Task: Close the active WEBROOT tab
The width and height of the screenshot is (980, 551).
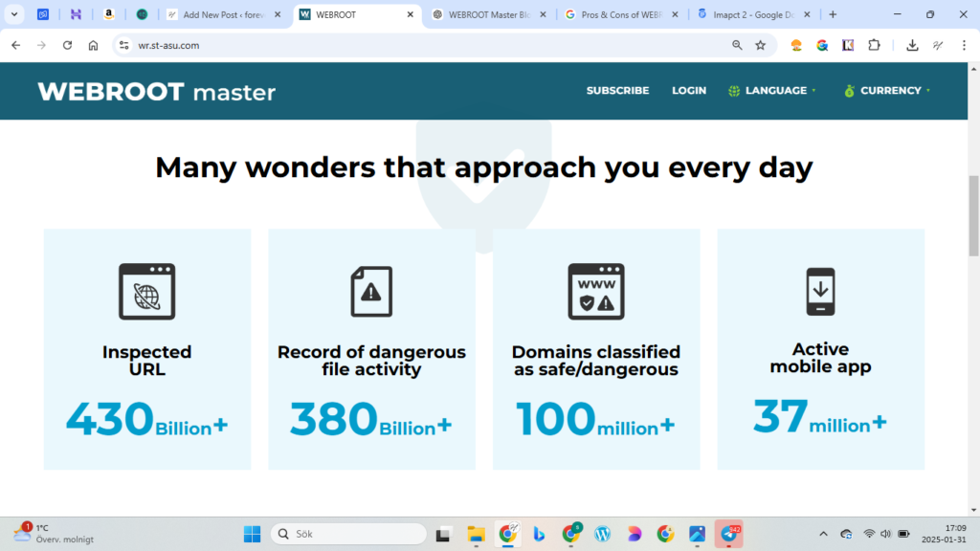Action: [410, 14]
